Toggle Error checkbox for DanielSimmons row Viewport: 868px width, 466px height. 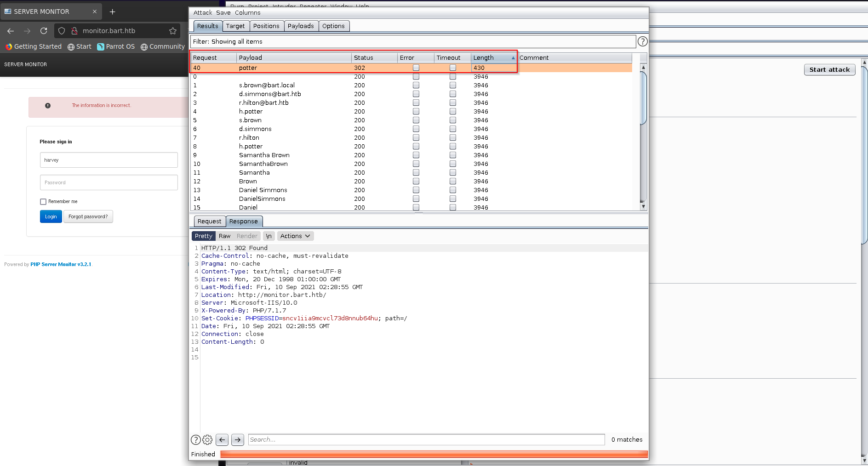coord(416,199)
